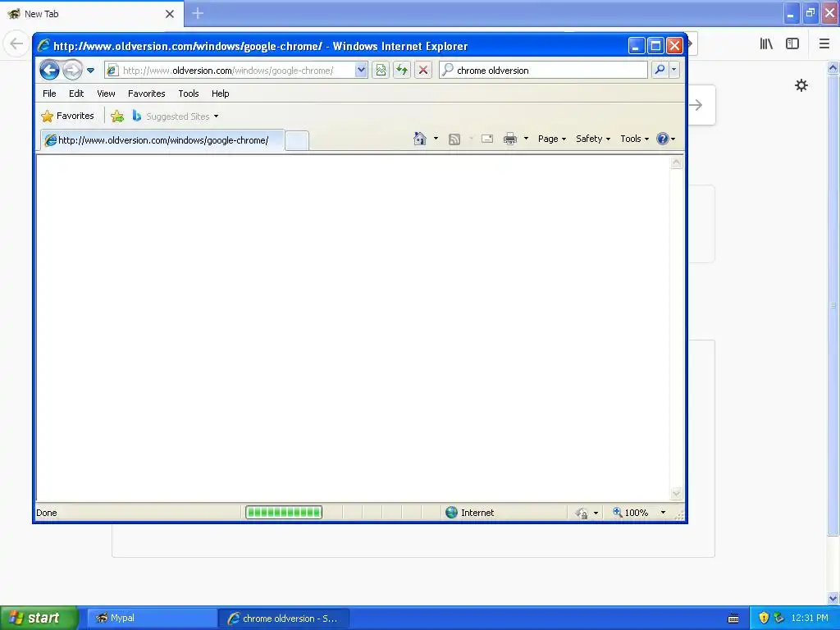The height and width of the screenshot is (630, 840).
Task: Open the File menu
Action: click(x=49, y=94)
